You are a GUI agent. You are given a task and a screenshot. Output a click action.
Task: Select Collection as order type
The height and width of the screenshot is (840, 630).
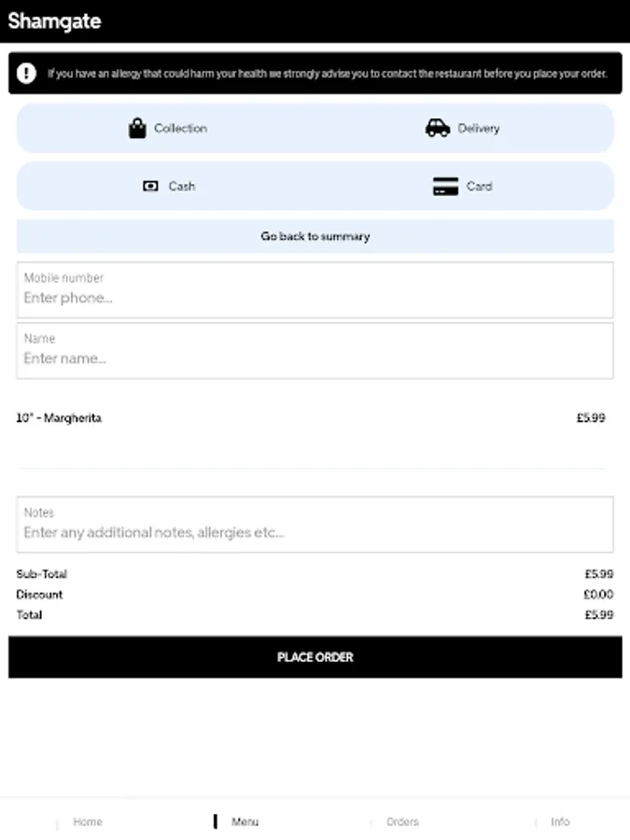(x=167, y=129)
